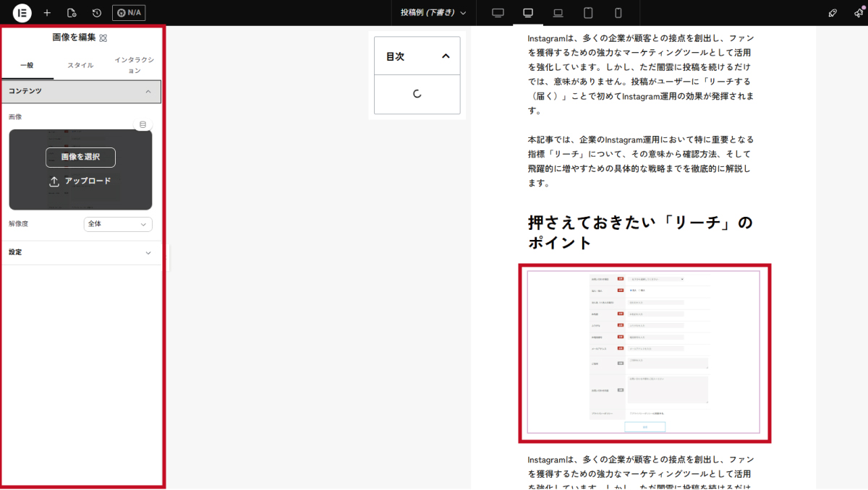Viewport: 868px width, 490px height.
Task: Open 解像度 dropdown showing 全体
Action: [118, 225]
